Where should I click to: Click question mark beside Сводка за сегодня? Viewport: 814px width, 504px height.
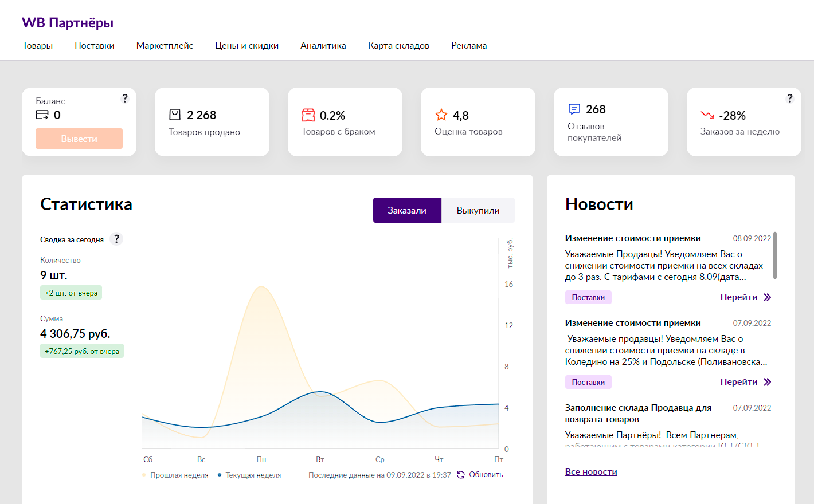116,239
